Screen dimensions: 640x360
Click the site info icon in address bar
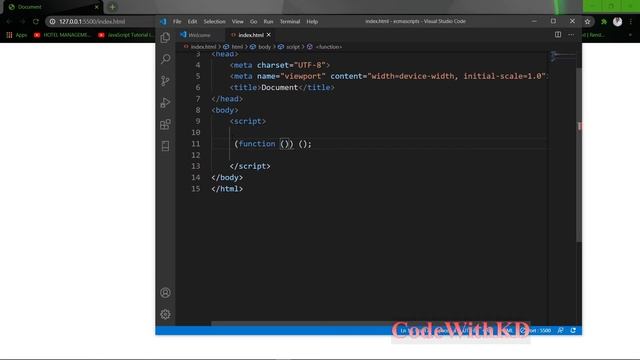52,21
